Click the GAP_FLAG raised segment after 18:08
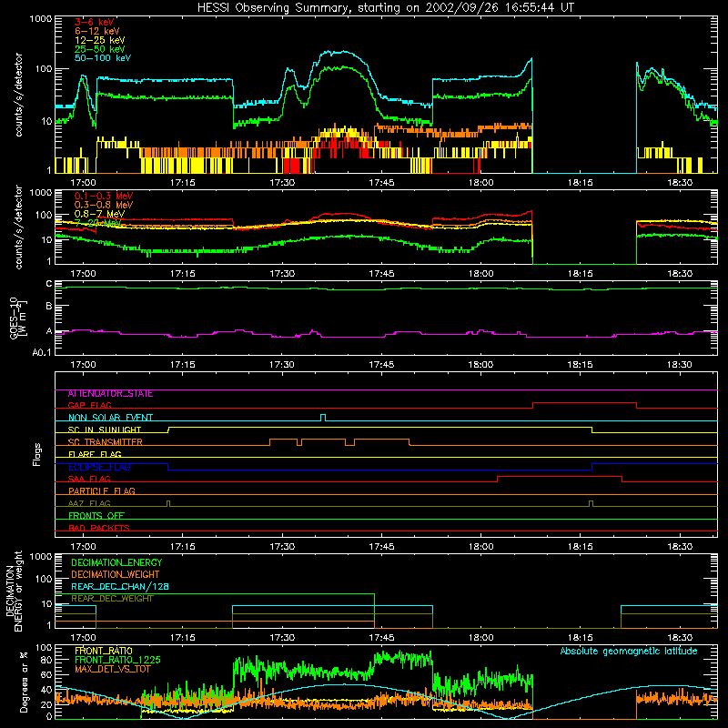 coord(584,403)
